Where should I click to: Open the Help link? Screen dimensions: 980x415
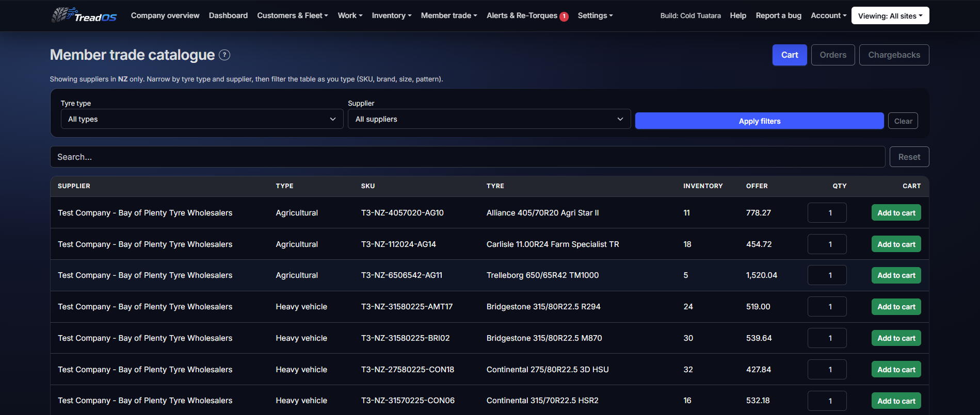[x=738, y=15]
